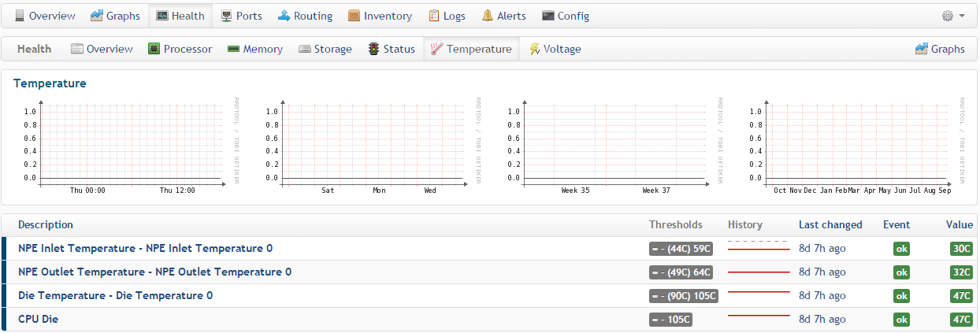Click the Voltage lightning icon
This screenshot has width=980, height=333.
pos(534,49)
